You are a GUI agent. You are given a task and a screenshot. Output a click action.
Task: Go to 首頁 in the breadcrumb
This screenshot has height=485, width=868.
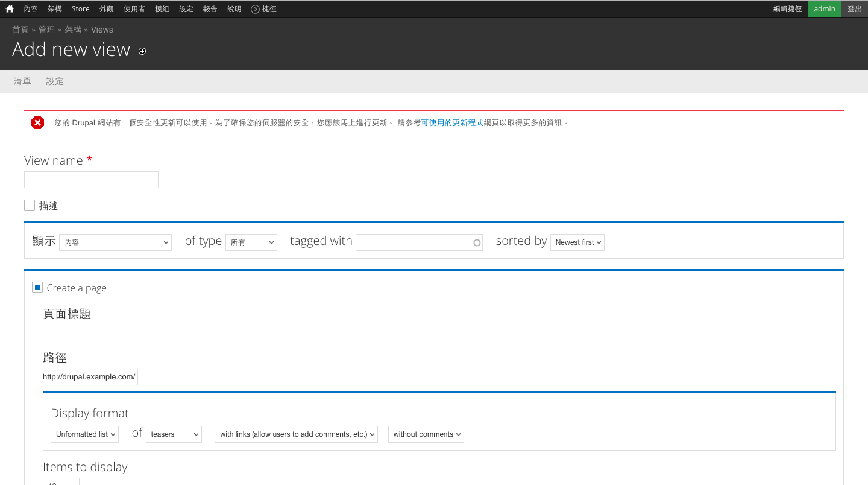click(20, 30)
